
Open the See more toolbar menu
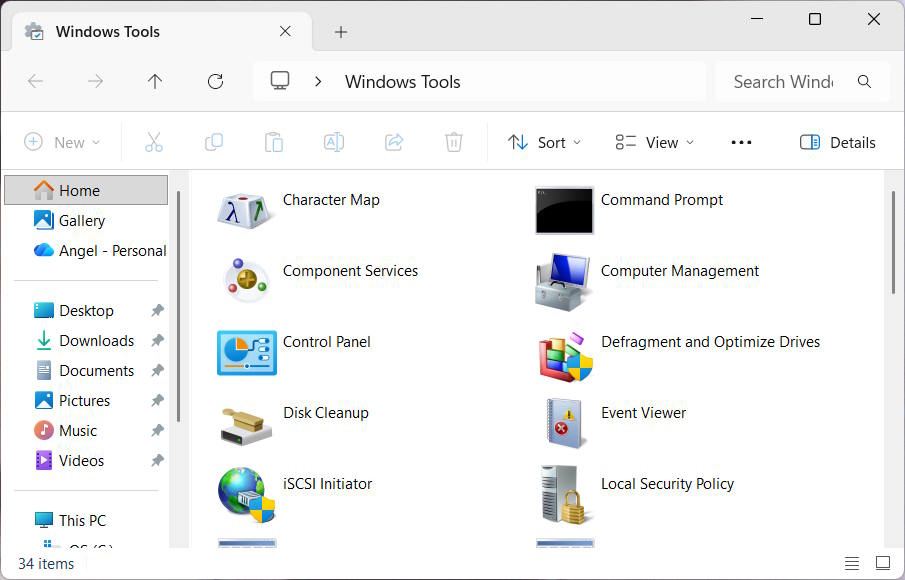741,142
